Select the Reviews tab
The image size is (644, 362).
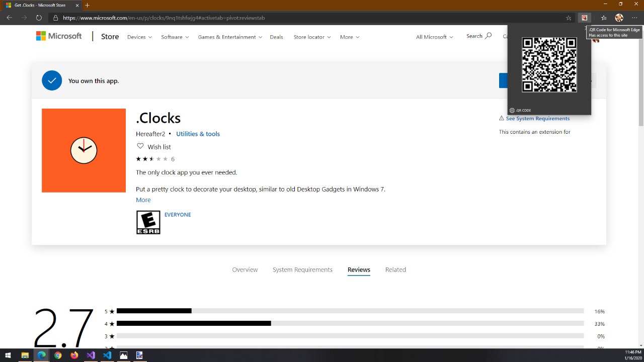click(x=359, y=269)
